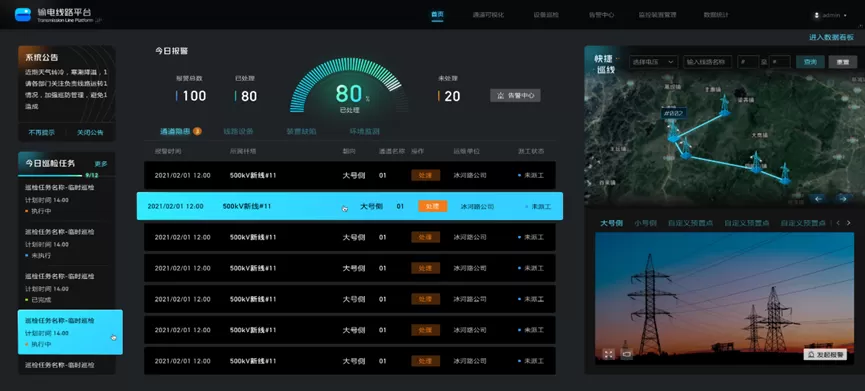Screen dimensions: 865x391
Task: Open the admin user avatar icon
Action: pos(816,15)
